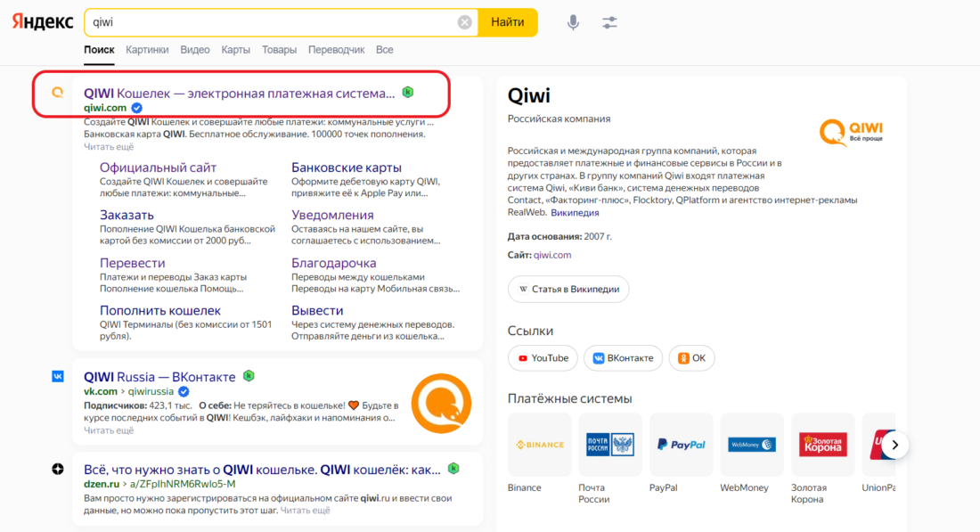Click the Yandex logo

[43, 22]
